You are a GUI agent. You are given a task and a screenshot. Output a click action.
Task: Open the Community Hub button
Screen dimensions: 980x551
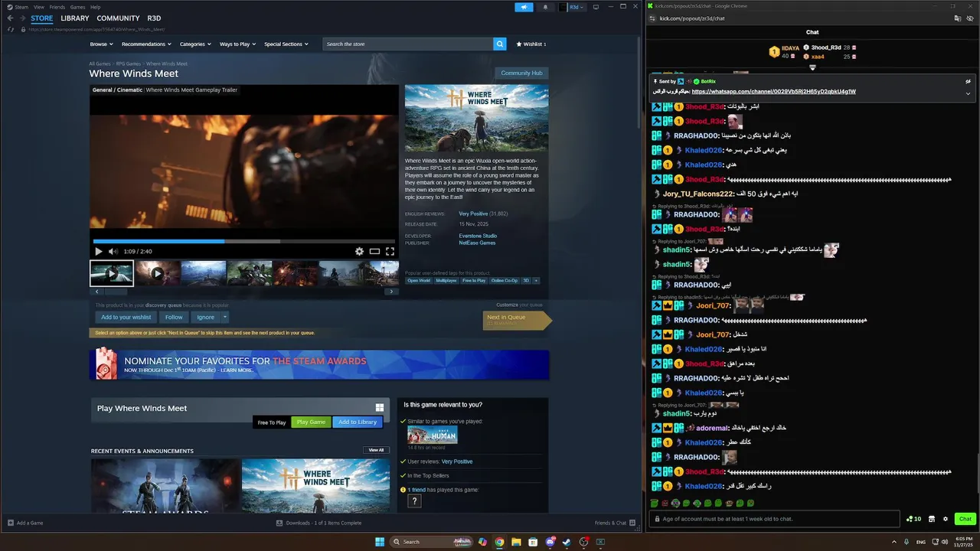[521, 73]
